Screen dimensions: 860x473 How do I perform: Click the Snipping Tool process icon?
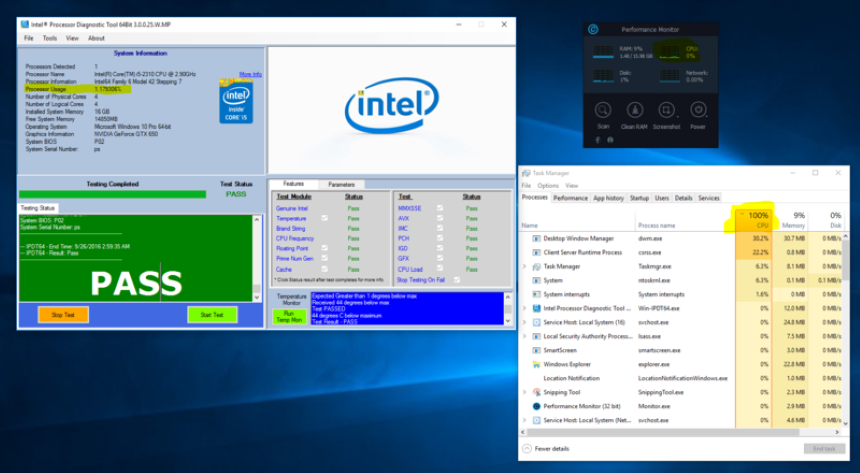click(536, 392)
